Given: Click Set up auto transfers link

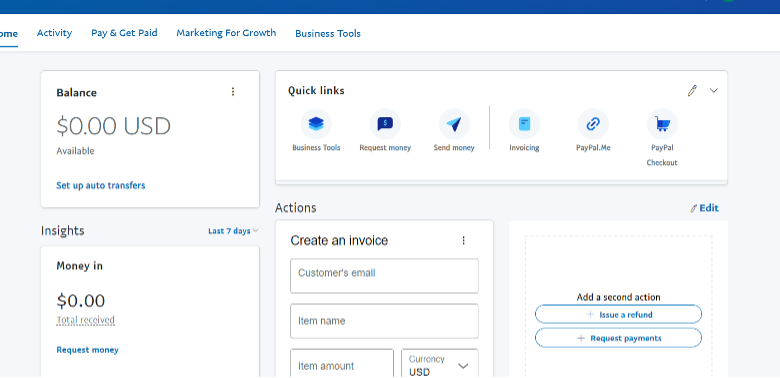Looking at the screenshot, I should (100, 186).
